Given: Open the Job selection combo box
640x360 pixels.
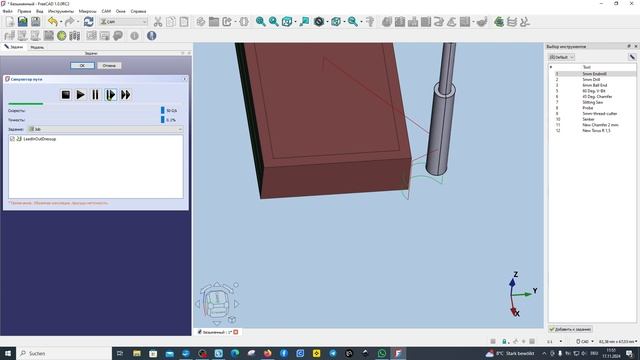Looking at the screenshot, I should 105,129.
